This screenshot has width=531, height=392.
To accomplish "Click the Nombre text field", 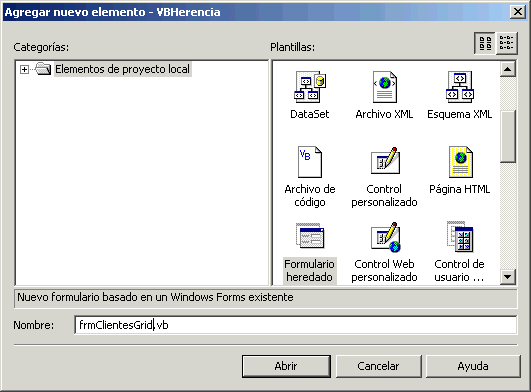I will coord(296,325).
